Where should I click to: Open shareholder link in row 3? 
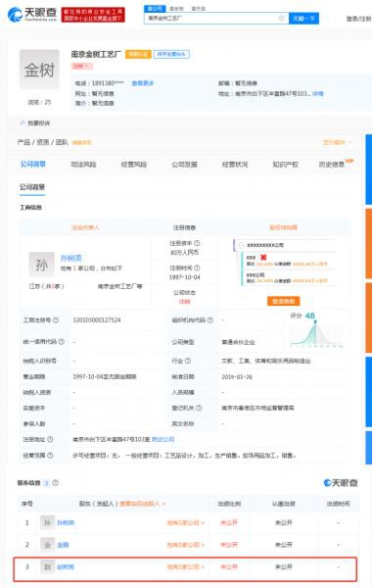click(66, 566)
